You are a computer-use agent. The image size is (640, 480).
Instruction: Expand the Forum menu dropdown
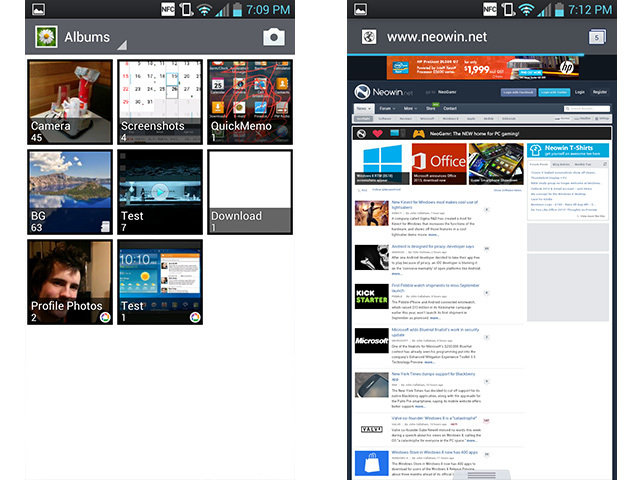tap(387, 109)
